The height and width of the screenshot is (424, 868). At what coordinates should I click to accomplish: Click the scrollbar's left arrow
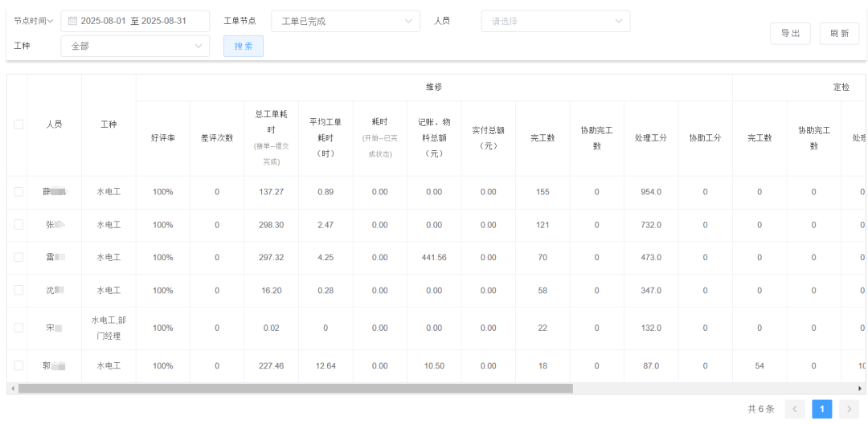pos(12,389)
